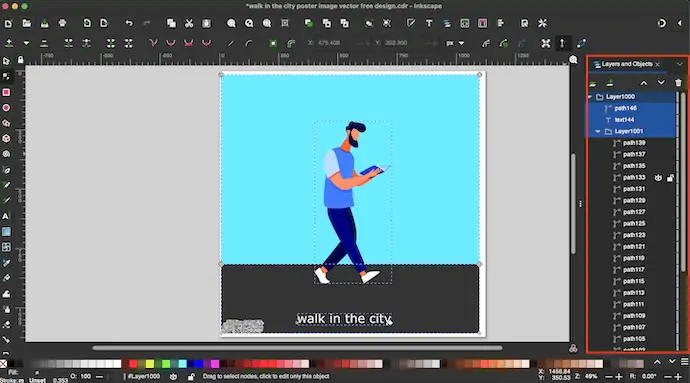690x383 pixels.
Task: Select the Text tool in left toolbox
Action: point(6,216)
